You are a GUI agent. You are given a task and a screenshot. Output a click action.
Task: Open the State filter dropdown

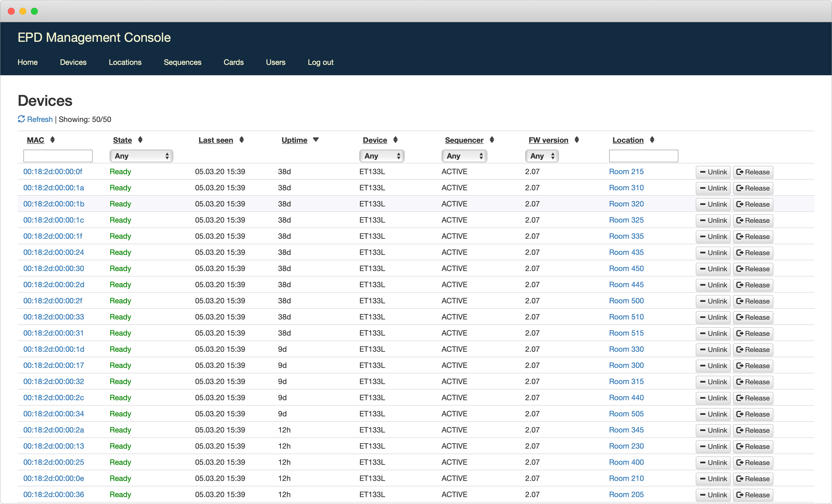[x=141, y=156]
